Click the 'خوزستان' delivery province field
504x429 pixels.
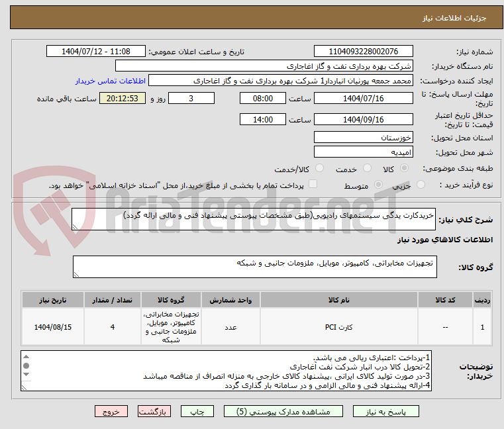[x=363, y=137]
